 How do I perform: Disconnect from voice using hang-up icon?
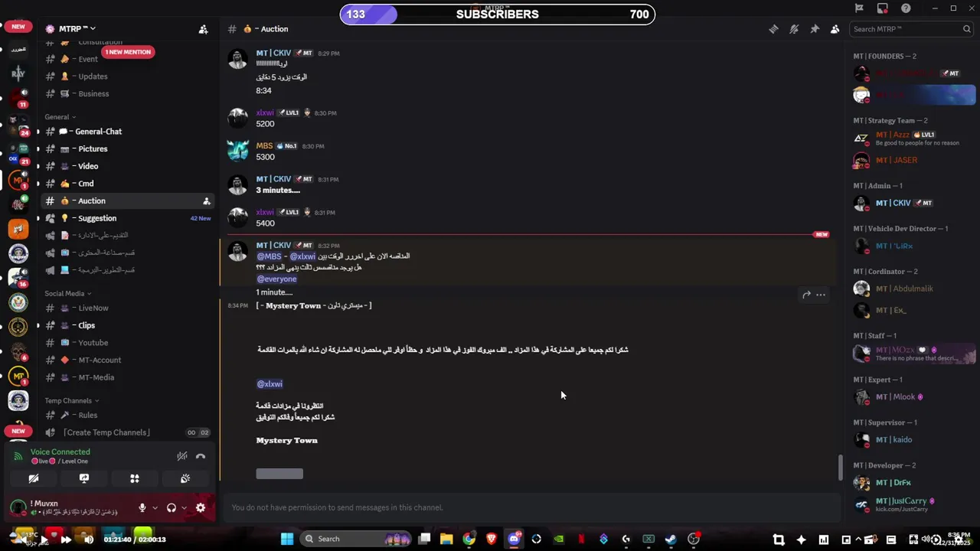(x=201, y=456)
